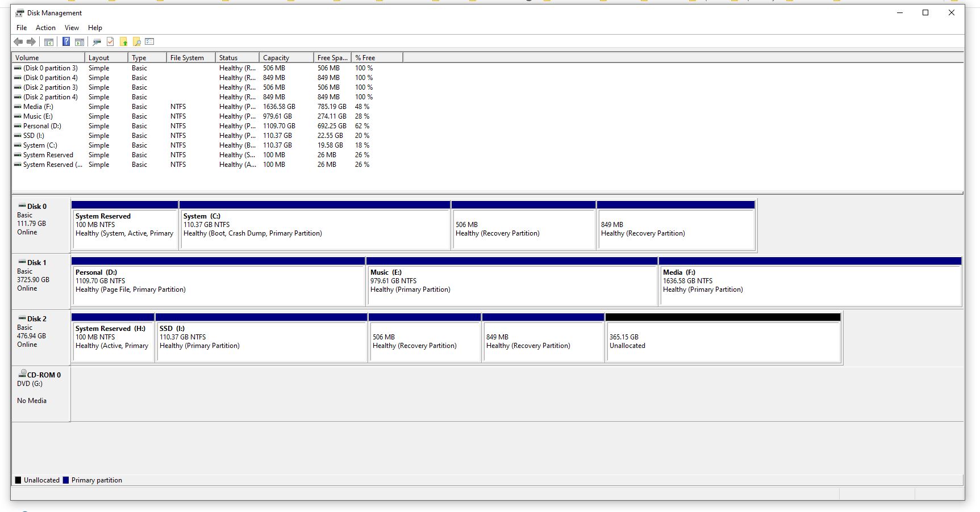This screenshot has height=512, width=980.
Task: Select the 849 MB recovery partition on Disk 2
Action: (543, 337)
